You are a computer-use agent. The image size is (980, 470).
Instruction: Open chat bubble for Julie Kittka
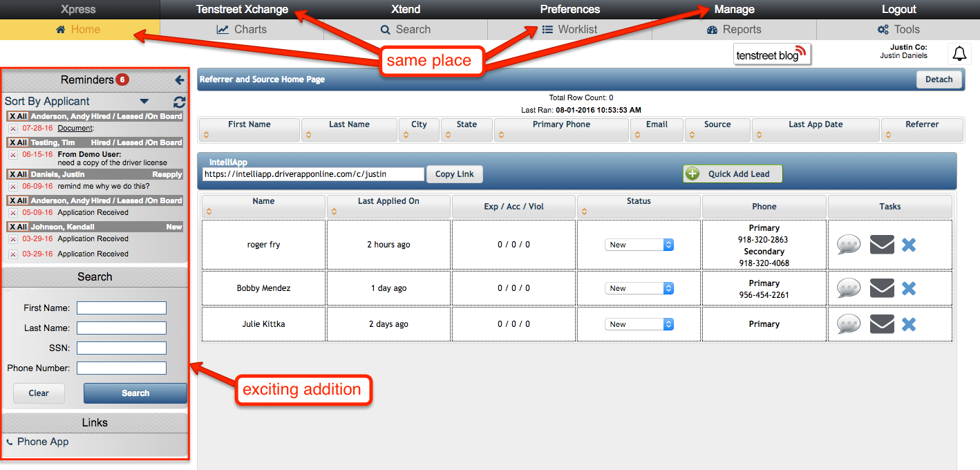[849, 324]
